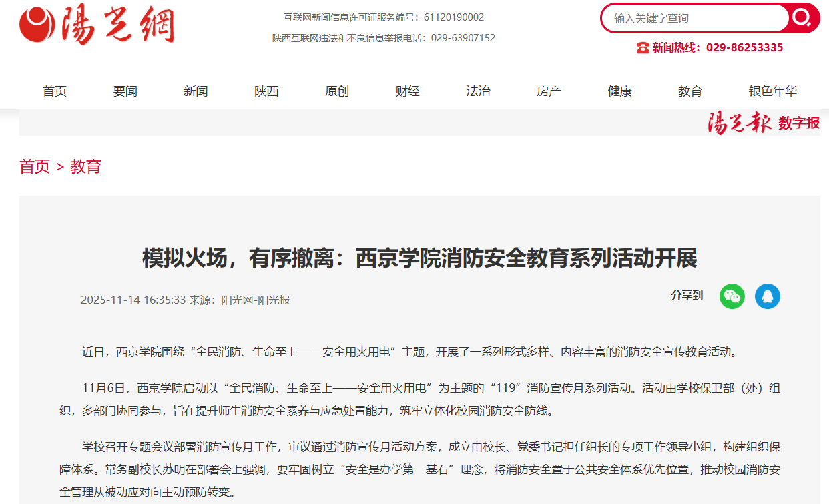Viewport: 829px width, 504px height.
Task: Select 健康 in the navigation bar
Action: [x=619, y=91]
